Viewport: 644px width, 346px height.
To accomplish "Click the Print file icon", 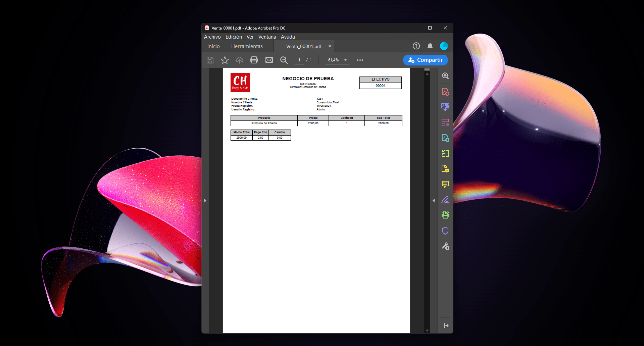I will [254, 60].
